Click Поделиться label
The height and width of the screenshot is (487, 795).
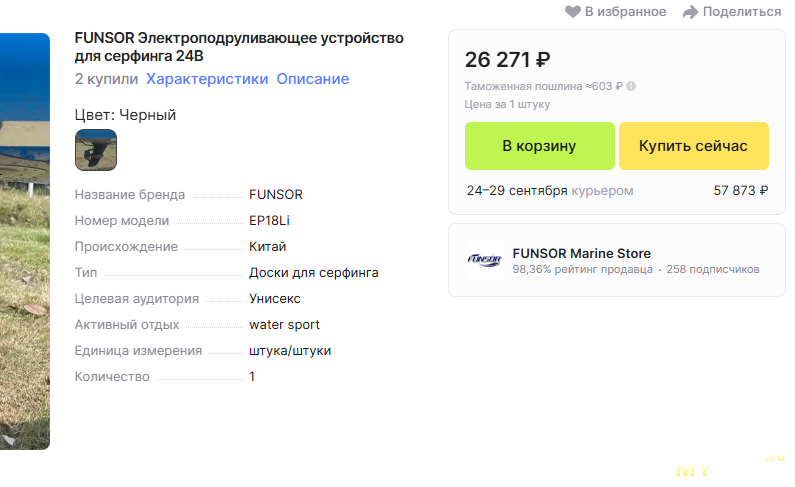[x=742, y=12]
